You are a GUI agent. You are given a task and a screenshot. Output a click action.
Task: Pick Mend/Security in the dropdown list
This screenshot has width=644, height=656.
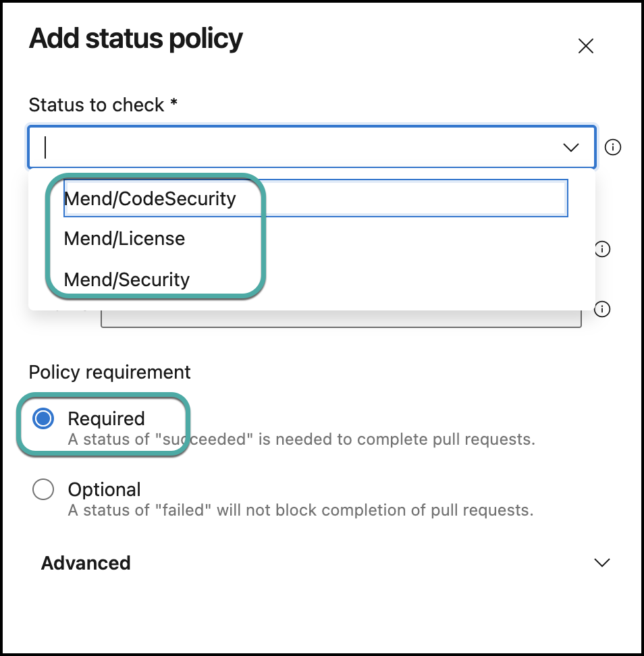pos(127,279)
